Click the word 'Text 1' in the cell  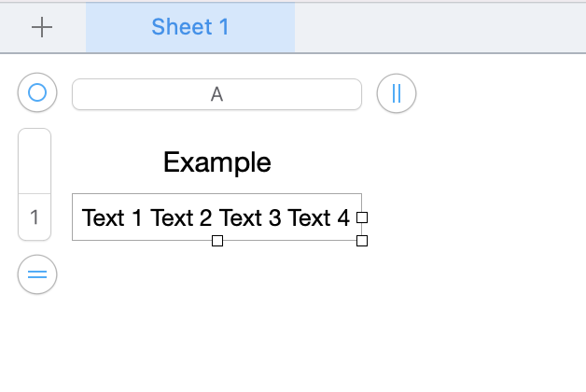(113, 218)
